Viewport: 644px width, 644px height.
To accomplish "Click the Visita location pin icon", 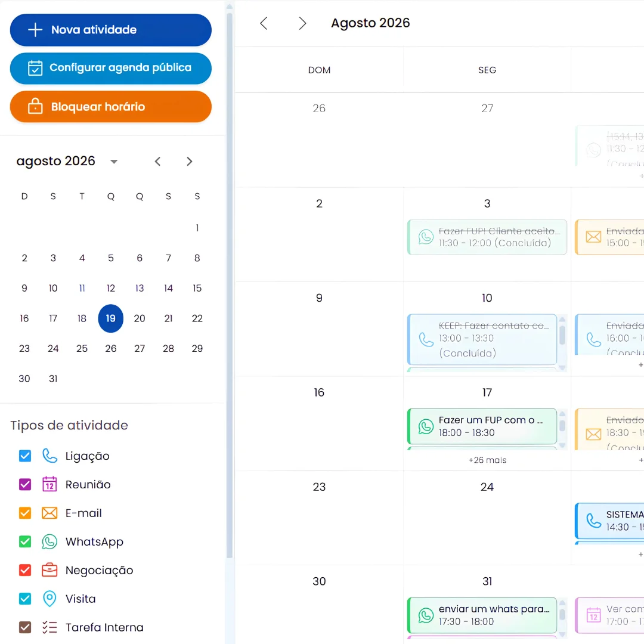I will coord(49,599).
